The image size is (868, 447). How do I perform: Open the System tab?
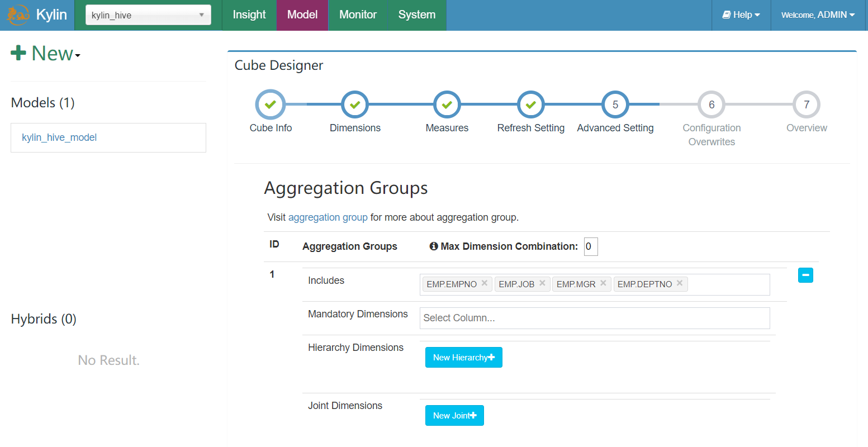(417, 15)
